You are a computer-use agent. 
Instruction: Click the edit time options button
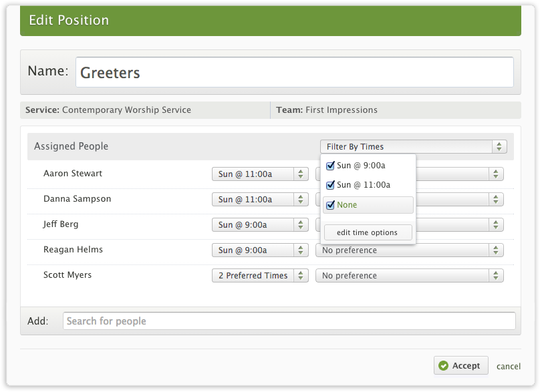(x=368, y=232)
